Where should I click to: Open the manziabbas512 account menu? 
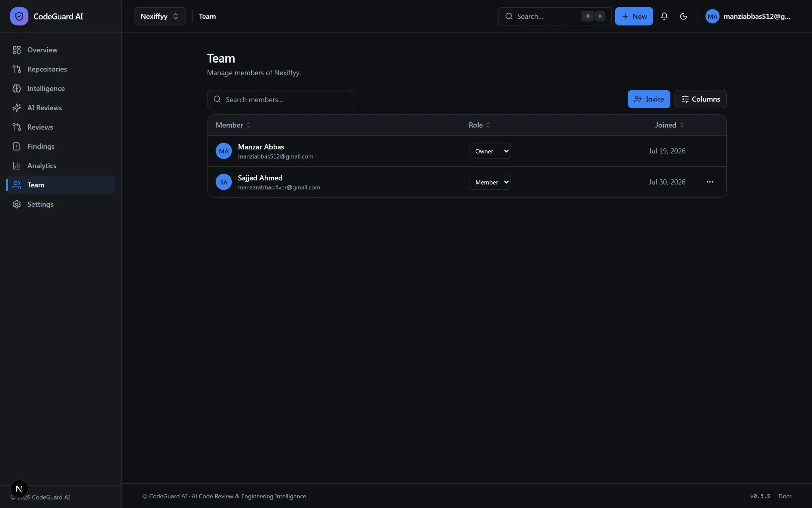748,16
